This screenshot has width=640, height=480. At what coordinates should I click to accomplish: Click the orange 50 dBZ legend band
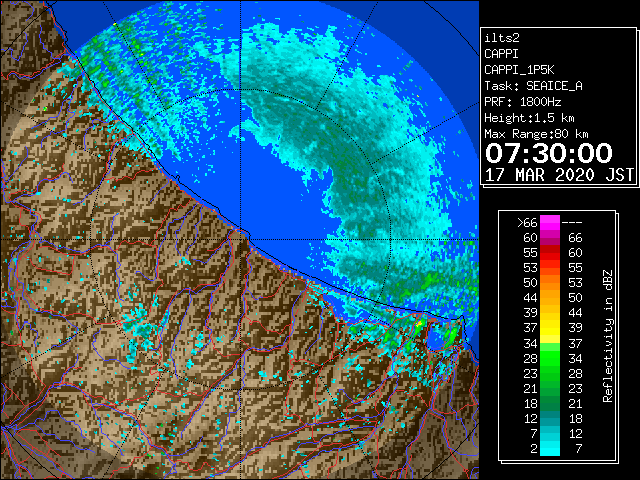[550, 283]
